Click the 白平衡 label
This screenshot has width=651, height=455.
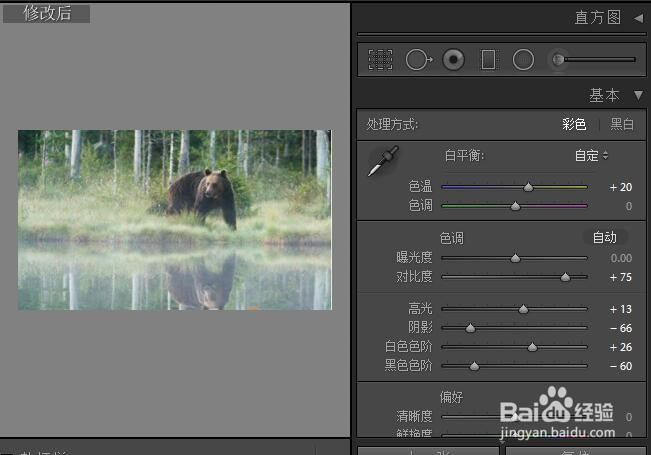click(465, 156)
